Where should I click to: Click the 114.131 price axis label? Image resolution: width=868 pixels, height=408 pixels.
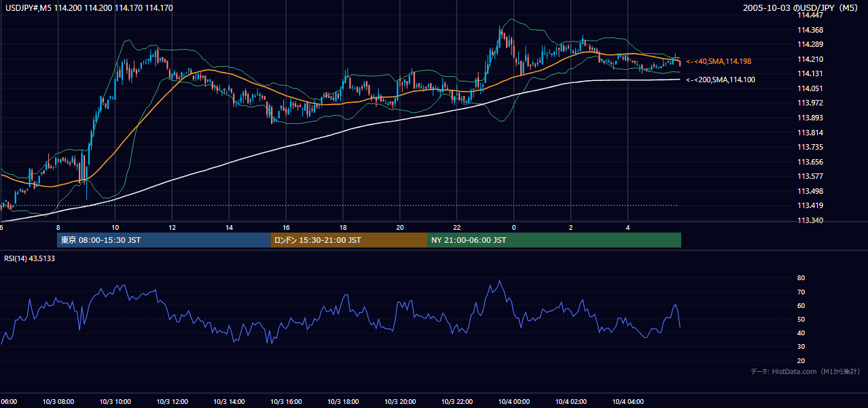tap(810, 73)
